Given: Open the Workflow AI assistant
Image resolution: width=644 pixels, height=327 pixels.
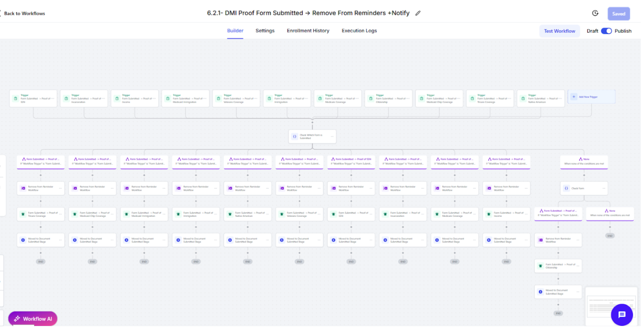Looking at the screenshot, I should pos(33,320).
